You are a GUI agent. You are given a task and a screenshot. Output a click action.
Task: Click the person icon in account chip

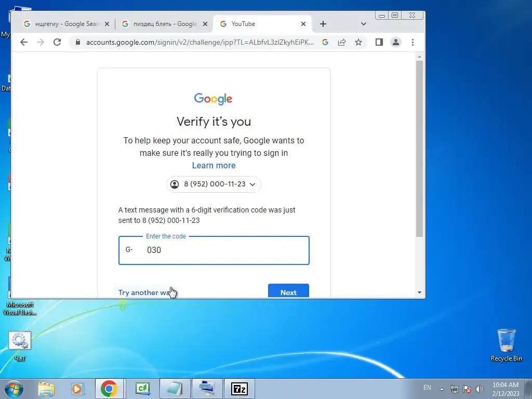coord(175,184)
